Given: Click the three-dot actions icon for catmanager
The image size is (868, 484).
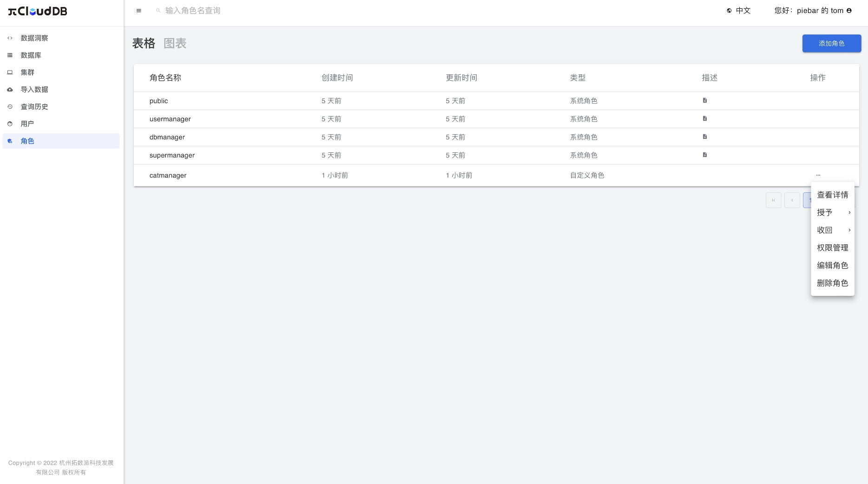Looking at the screenshot, I should [818, 175].
